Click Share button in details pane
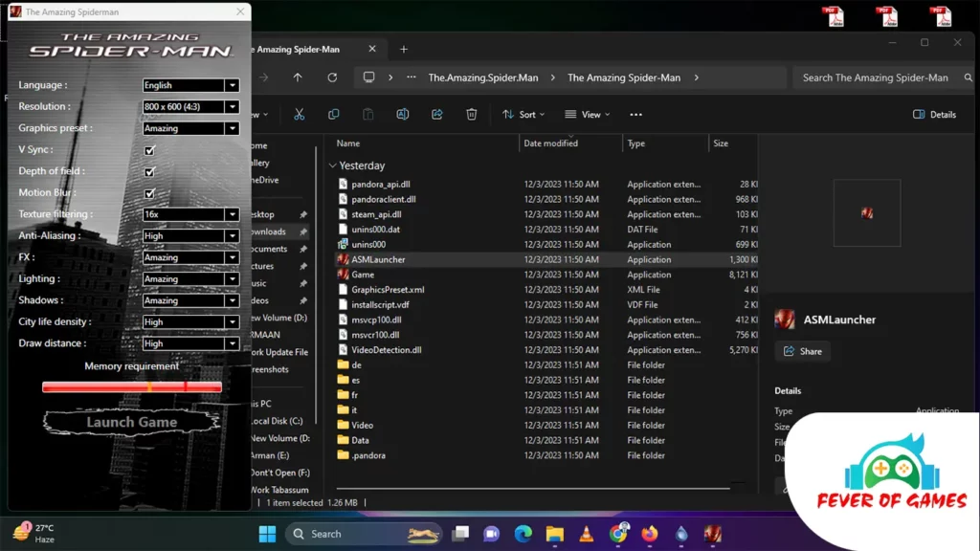Viewport: 980px width, 551px height. [x=803, y=351]
